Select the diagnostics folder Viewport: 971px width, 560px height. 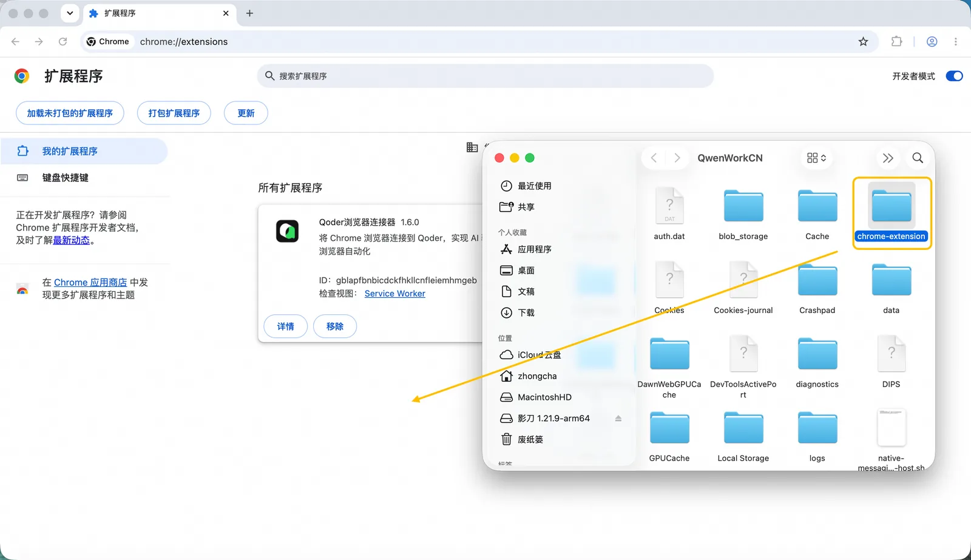pos(817,354)
